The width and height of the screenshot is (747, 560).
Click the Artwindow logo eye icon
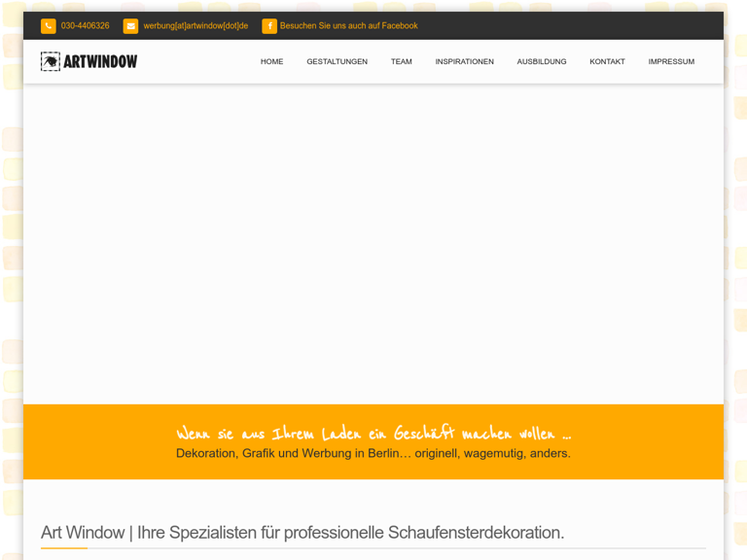[x=51, y=61]
